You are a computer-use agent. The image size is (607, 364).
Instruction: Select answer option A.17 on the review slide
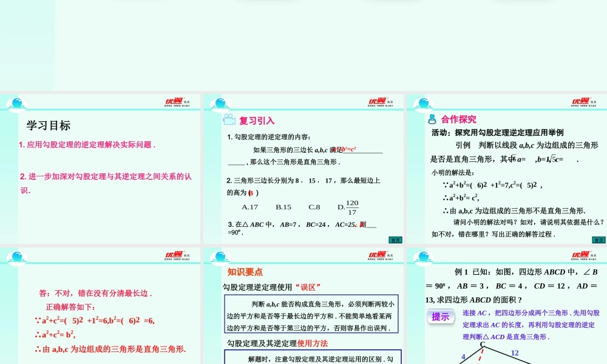pyautogui.click(x=250, y=206)
